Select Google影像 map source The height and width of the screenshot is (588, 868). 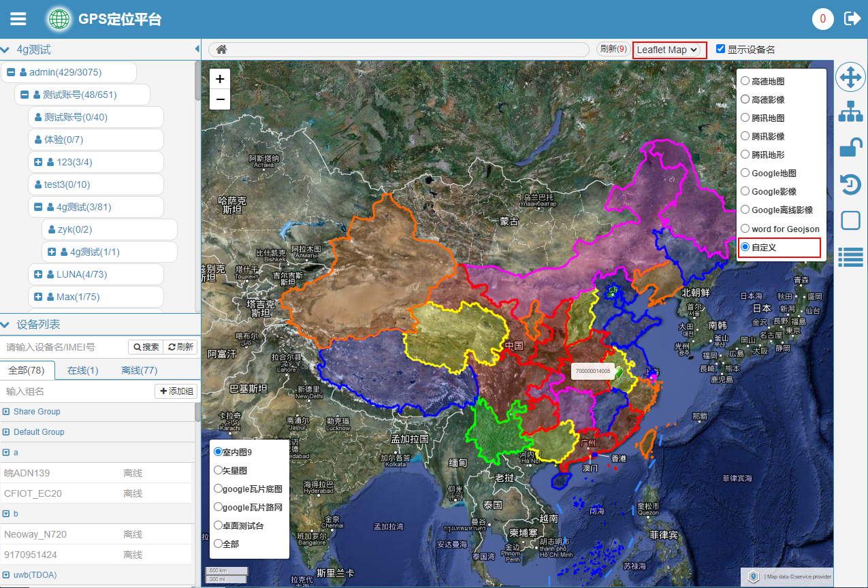(745, 192)
